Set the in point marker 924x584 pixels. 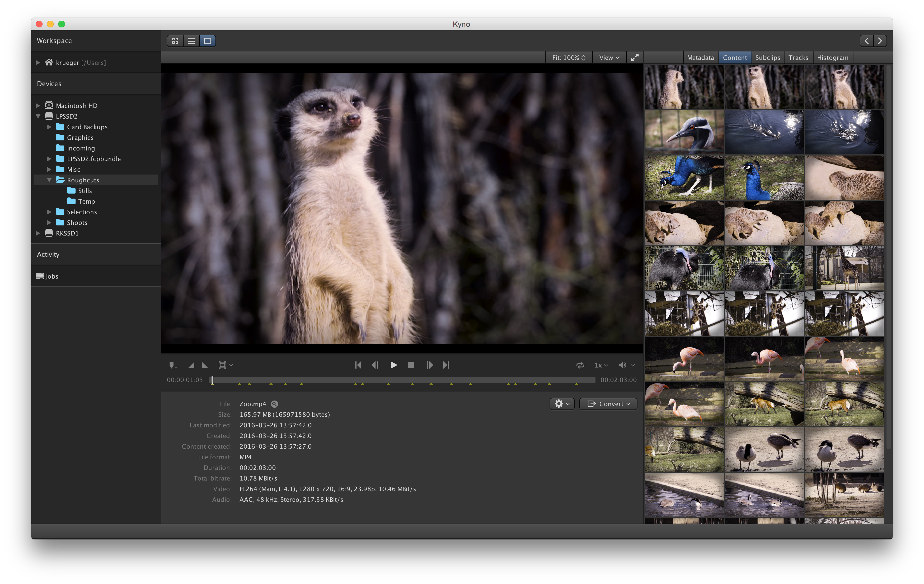pyautogui.click(x=191, y=365)
